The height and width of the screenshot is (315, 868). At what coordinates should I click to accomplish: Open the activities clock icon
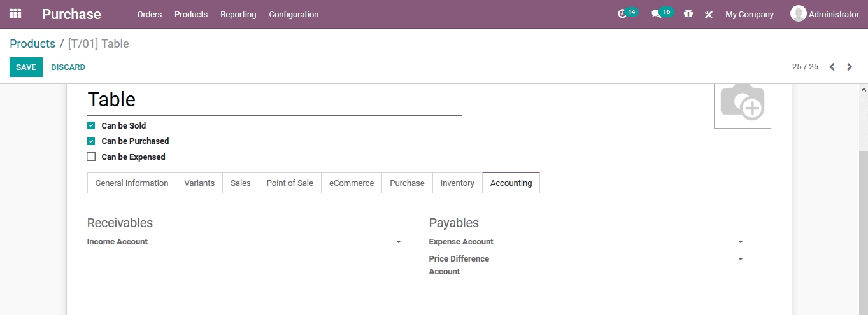622,14
